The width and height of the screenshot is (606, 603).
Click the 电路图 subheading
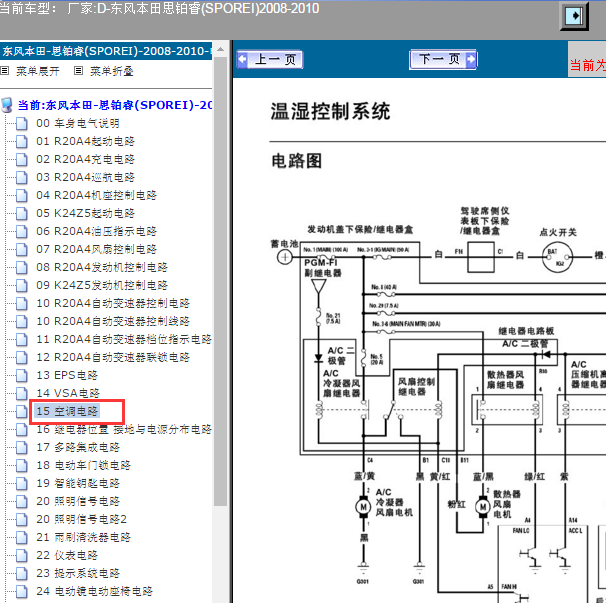[x=296, y=161]
